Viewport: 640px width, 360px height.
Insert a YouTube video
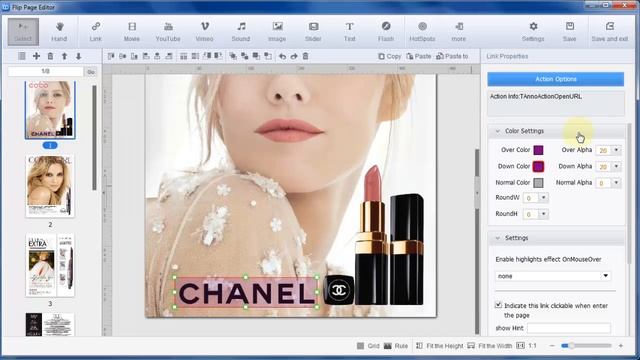168,32
